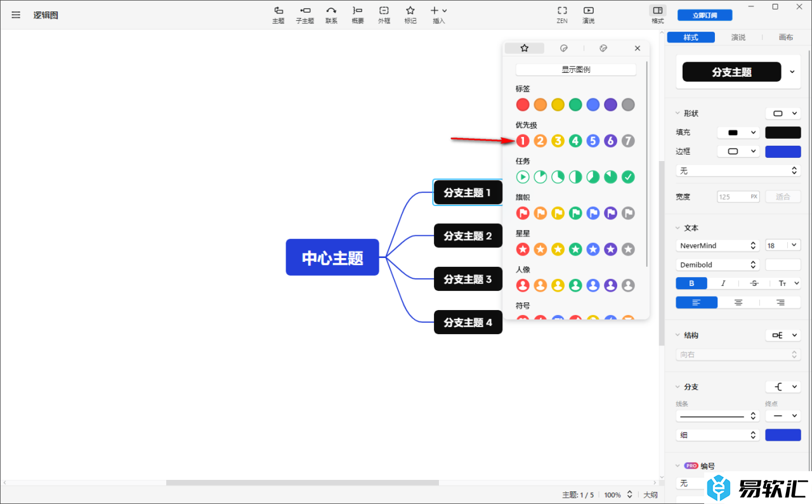Switch to the 画布 tab
The height and width of the screenshot is (504, 812).
(786, 37)
